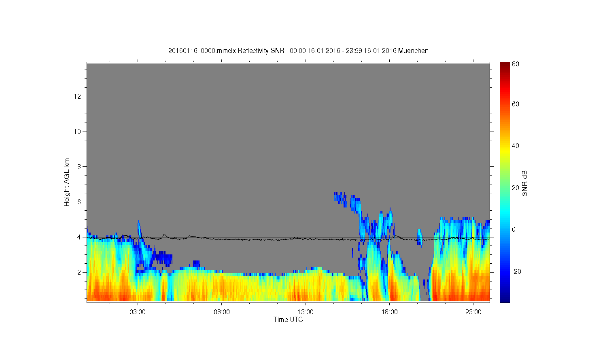
Task: Click the plot title "20160116_0000.mmclx Reflectivity SNR"
Action: click(226, 51)
